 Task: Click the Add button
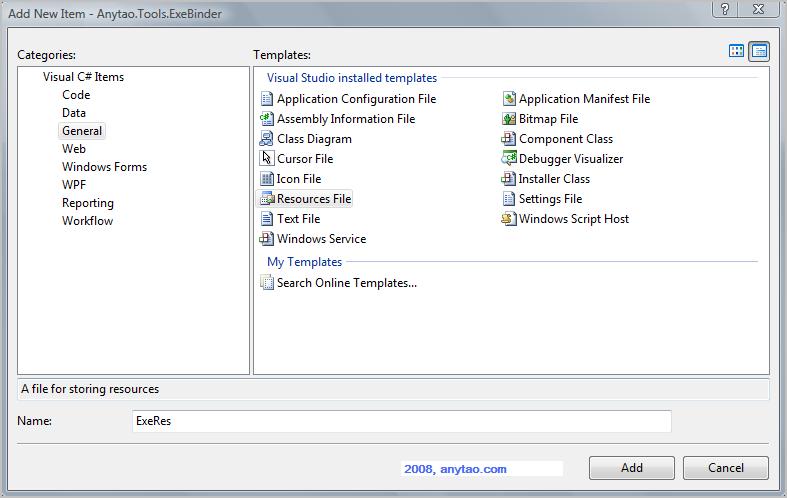[631, 468]
